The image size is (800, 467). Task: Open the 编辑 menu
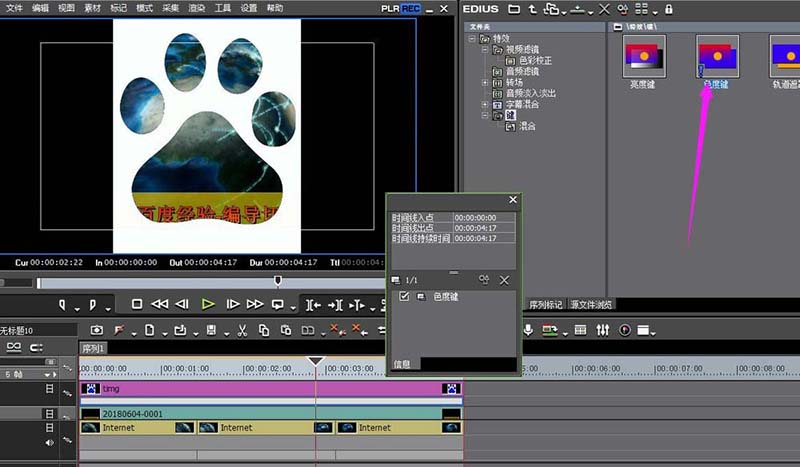pyautogui.click(x=40, y=8)
